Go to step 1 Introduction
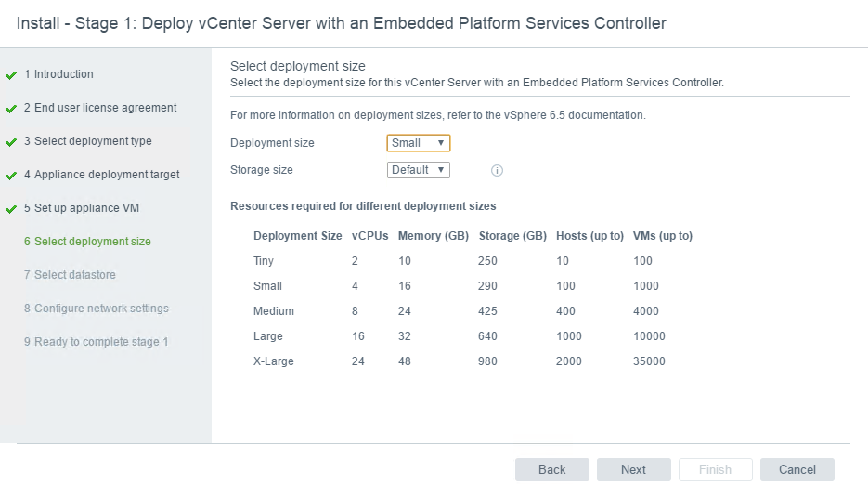This screenshot has height=486, width=868. pyautogui.click(x=58, y=74)
